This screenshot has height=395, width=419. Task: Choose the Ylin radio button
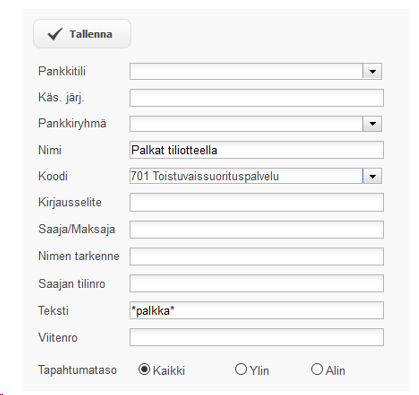click(x=241, y=369)
